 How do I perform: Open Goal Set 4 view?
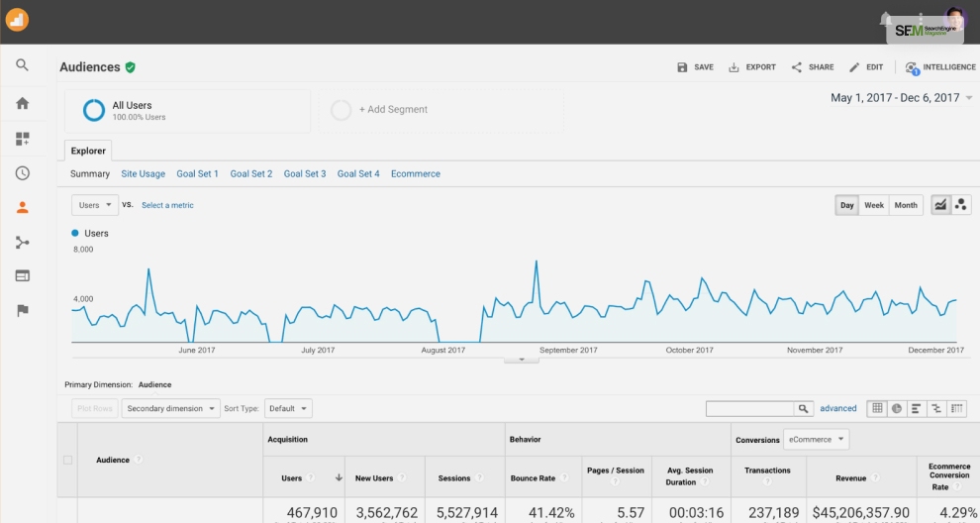click(x=358, y=174)
